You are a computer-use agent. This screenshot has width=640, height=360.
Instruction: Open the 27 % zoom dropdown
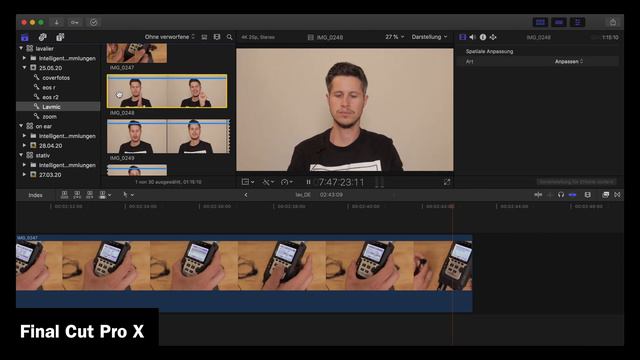(x=394, y=37)
